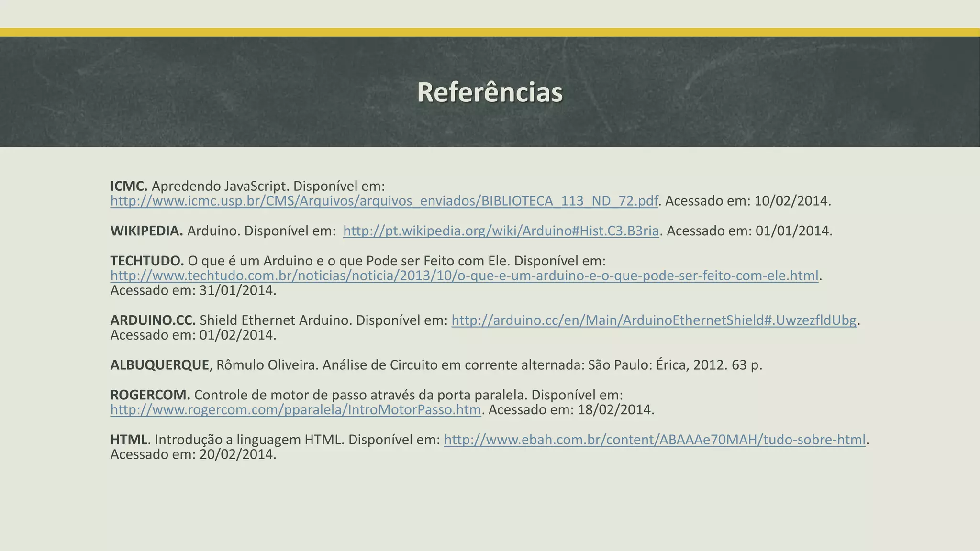The image size is (980, 551).
Task: Click 'Shield Ethernet Arduino. Disponível em:' text
Action: click(323, 320)
